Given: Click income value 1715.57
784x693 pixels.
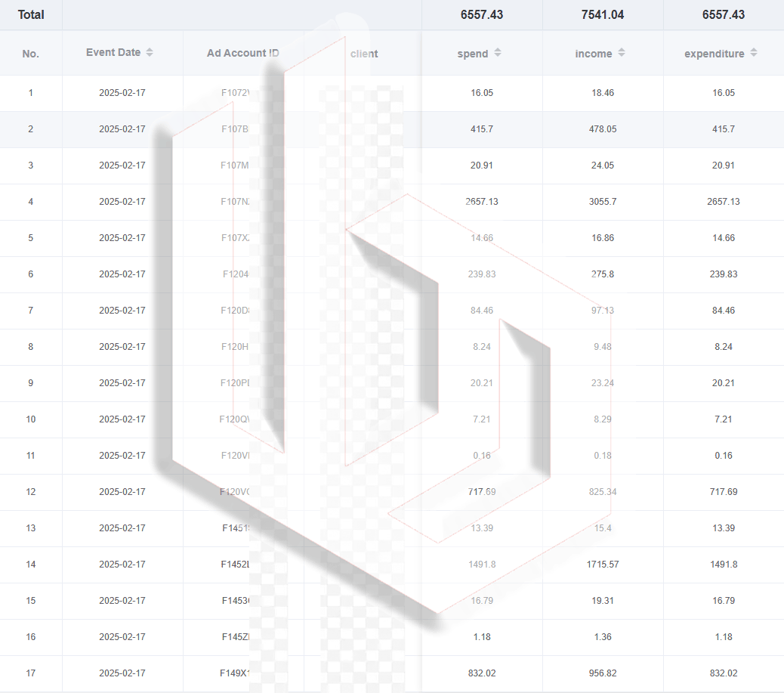Looking at the screenshot, I should click(x=603, y=565).
